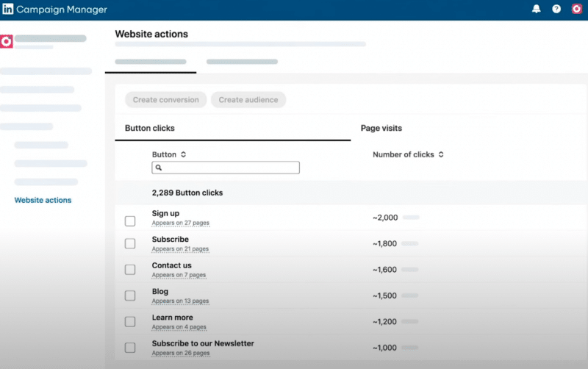Image resolution: width=588 pixels, height=369 pixels.
Task: Click the 'Website actions' page heading
Action: pyautogui.click(x=151, y=34)
